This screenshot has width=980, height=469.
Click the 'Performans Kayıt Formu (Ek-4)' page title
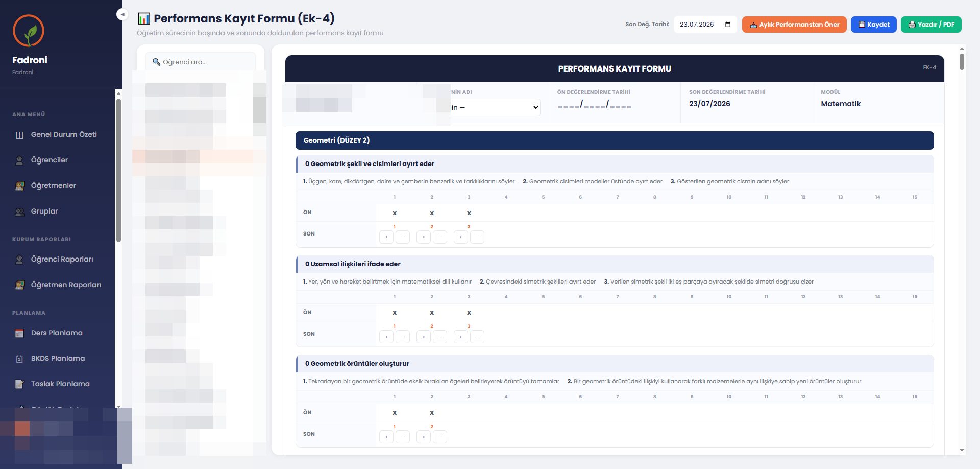(x=244, y=19)
